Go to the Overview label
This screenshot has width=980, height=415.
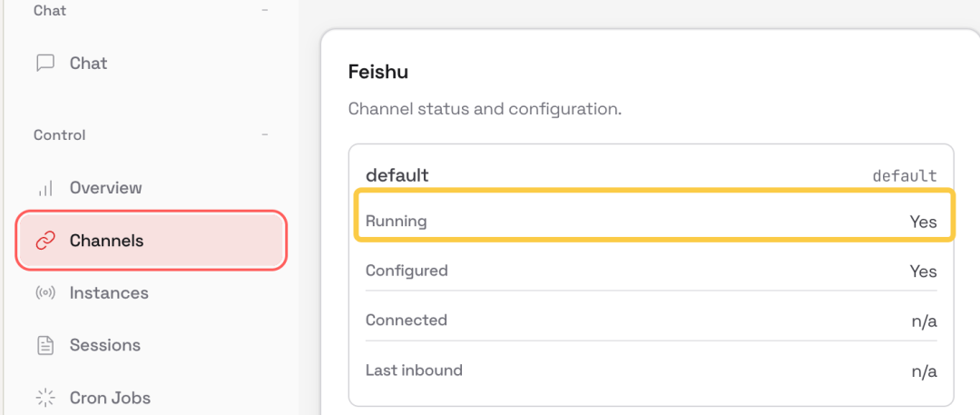tap(105, 188)
